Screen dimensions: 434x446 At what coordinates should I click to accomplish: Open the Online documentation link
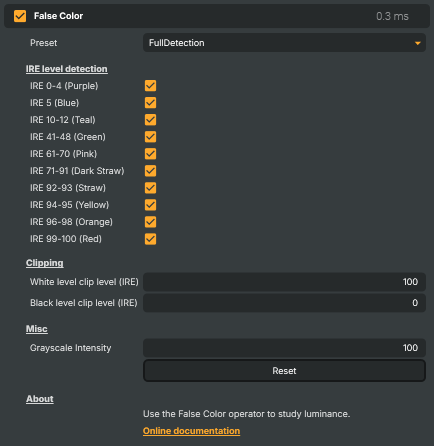point(191,431)
